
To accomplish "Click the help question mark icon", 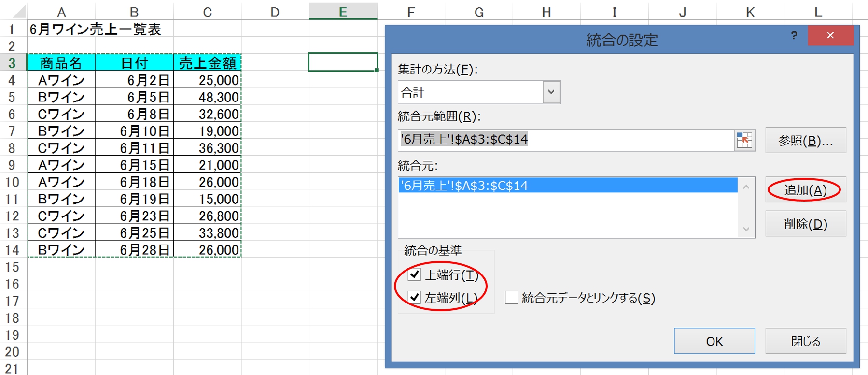I will coord(794,35).
